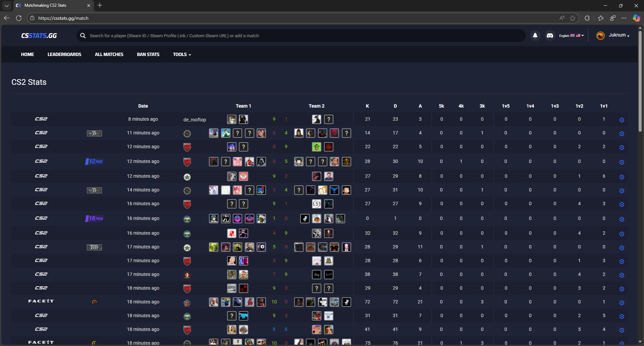This screenshot has width=644, height=346.
Task: Click first Team 1 avatar in the 18,968 row
Action: [x=214, y=219]
